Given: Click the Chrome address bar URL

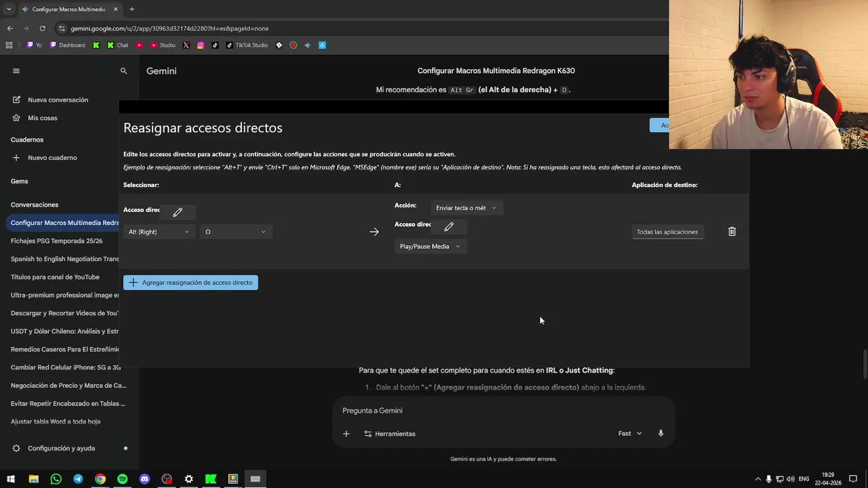Looking at the screenshot, I should coord(170,28).
